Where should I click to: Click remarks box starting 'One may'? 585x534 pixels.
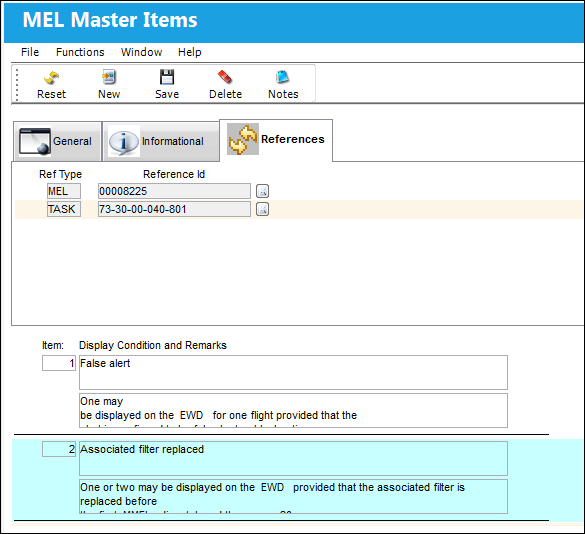(x=293, y=410)
